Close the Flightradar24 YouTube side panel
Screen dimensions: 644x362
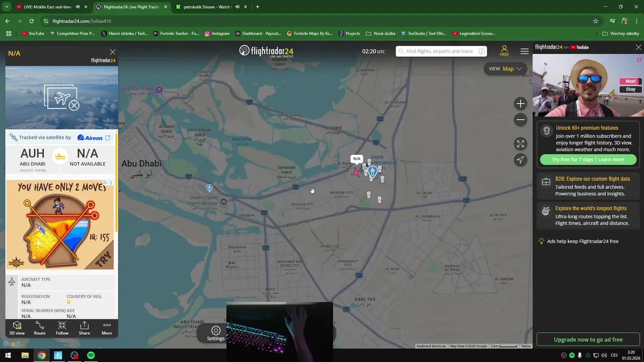[x=638, y=47]
